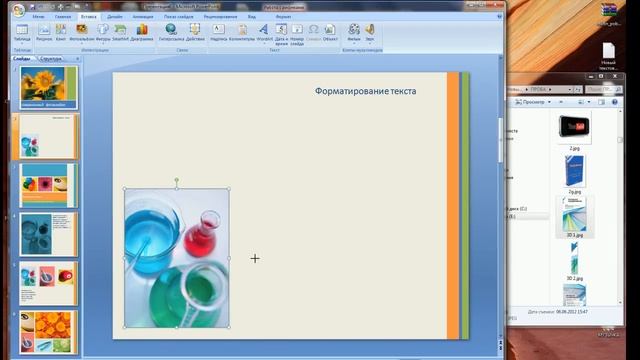The width and height of the screenshot is (640, 360).
Task: Select the 3D 3.jpg file in Explorer
Action: point(574,217)
